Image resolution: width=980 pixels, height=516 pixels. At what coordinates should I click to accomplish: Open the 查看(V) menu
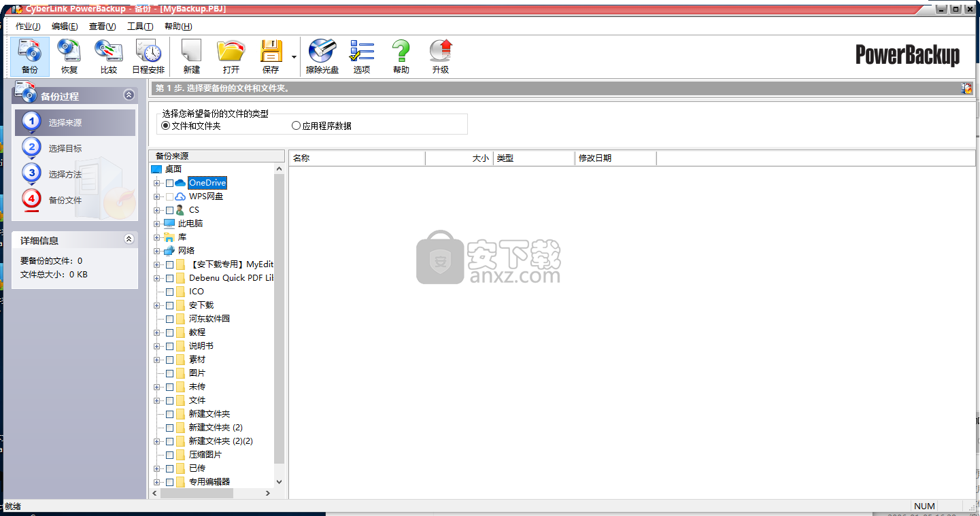tap(102, 27)
